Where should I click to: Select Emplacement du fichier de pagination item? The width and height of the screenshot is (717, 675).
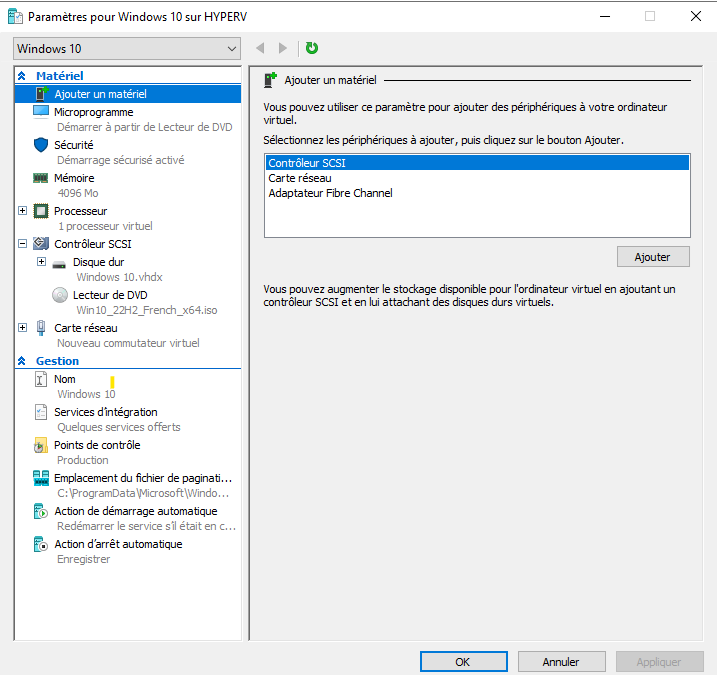142,478
